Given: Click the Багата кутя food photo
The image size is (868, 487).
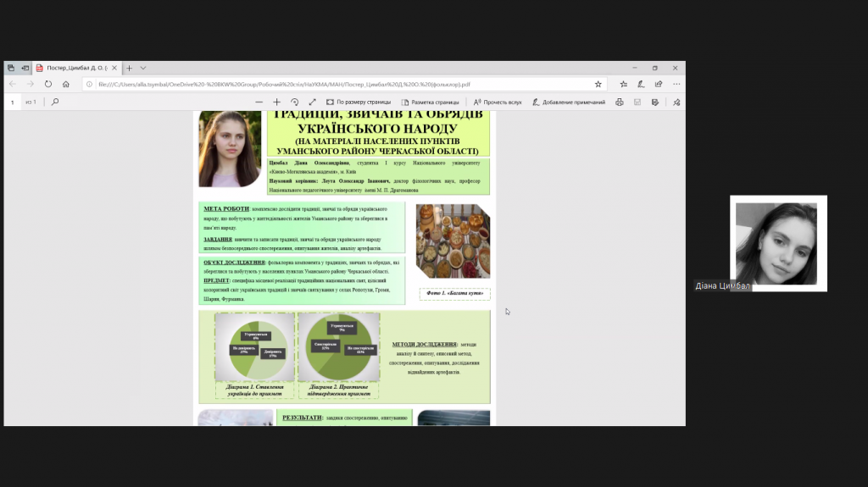Looking at the screenshot, I should pyautogui.click(x=453, y=241).
